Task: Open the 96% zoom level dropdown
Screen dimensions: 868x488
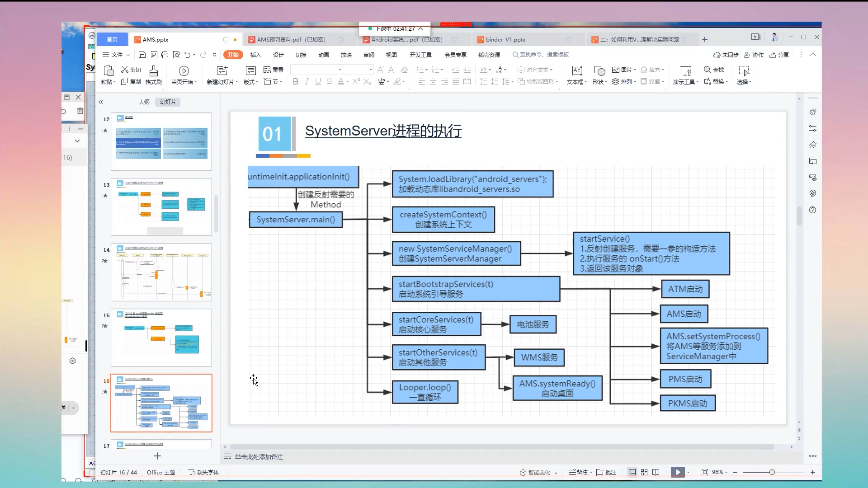Action: [x=719, y=472]
